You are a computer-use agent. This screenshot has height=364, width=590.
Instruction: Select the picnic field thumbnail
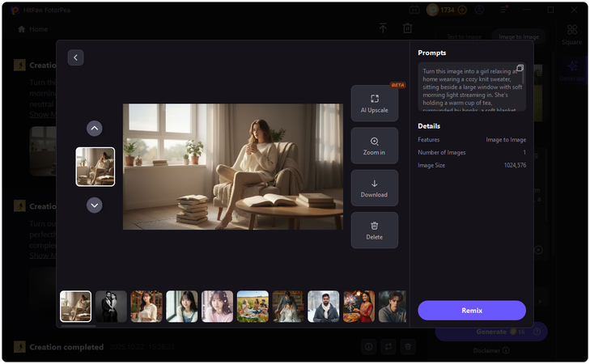253,307
